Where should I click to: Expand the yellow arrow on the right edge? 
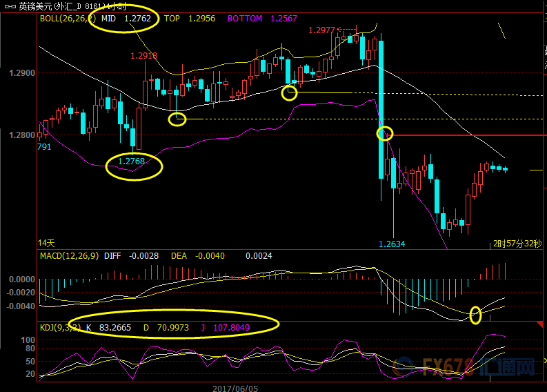545,360
